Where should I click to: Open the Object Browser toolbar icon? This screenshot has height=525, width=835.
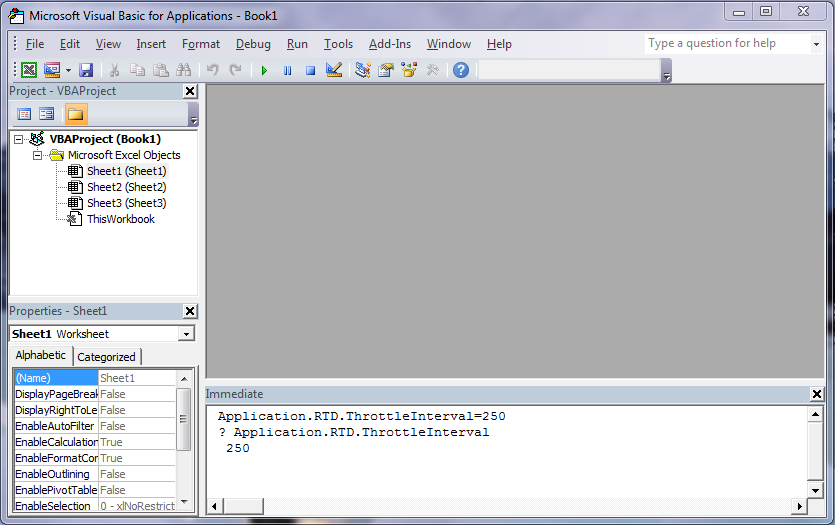tap(409, 70)
